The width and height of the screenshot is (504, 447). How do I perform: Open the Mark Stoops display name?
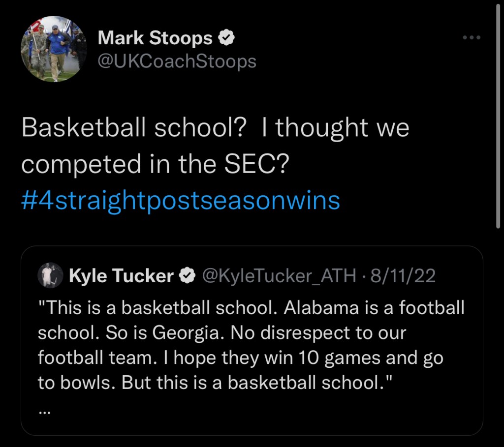156,38
